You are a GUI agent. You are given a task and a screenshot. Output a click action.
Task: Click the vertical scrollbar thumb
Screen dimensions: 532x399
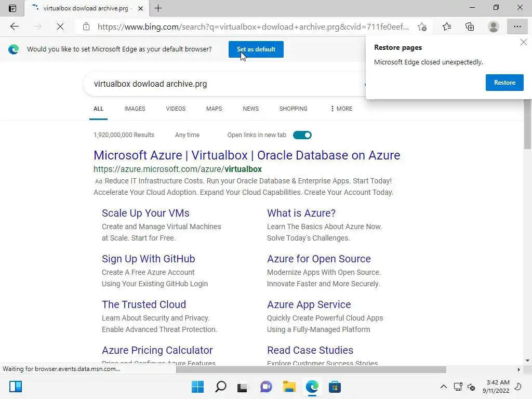(x=527, y=124)
